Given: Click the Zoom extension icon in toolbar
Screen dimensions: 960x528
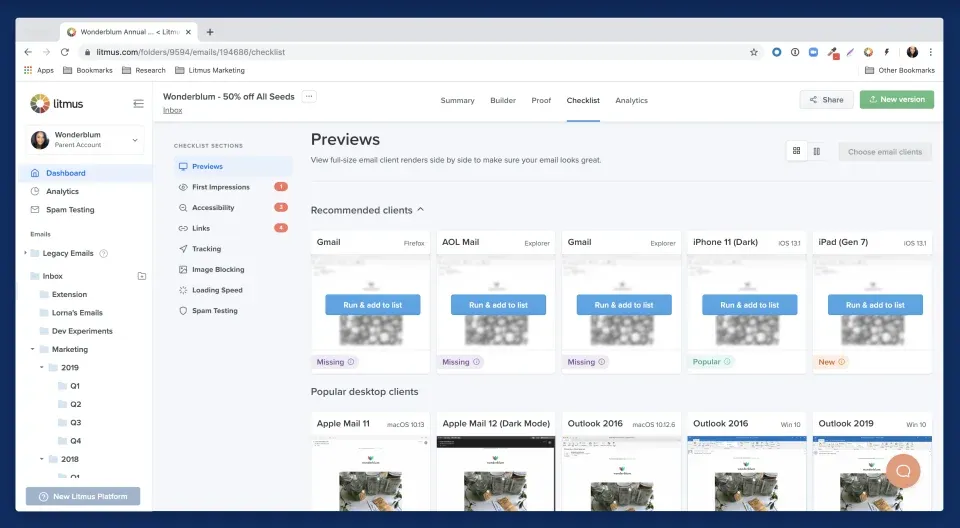Looking at the screenshot, I should click(813, 52).
